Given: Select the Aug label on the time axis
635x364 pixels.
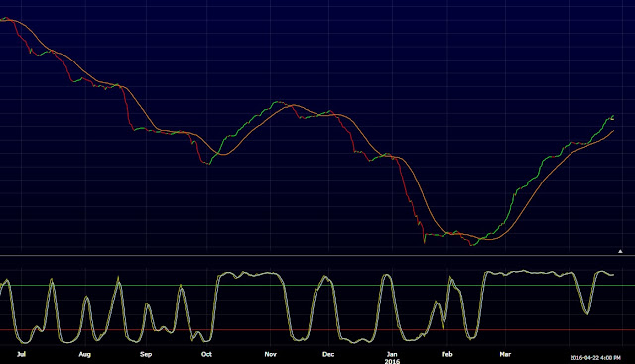Looking at the screenshot, I should pos(84,354).
